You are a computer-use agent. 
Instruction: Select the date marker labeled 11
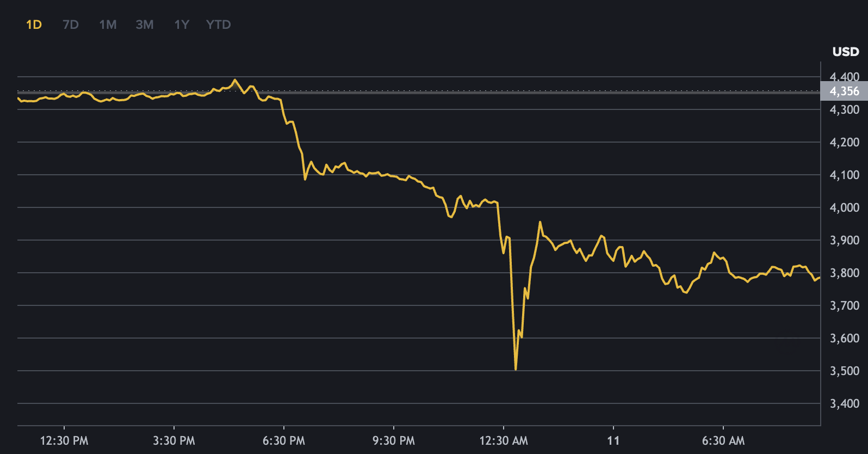tap(613, 440)
